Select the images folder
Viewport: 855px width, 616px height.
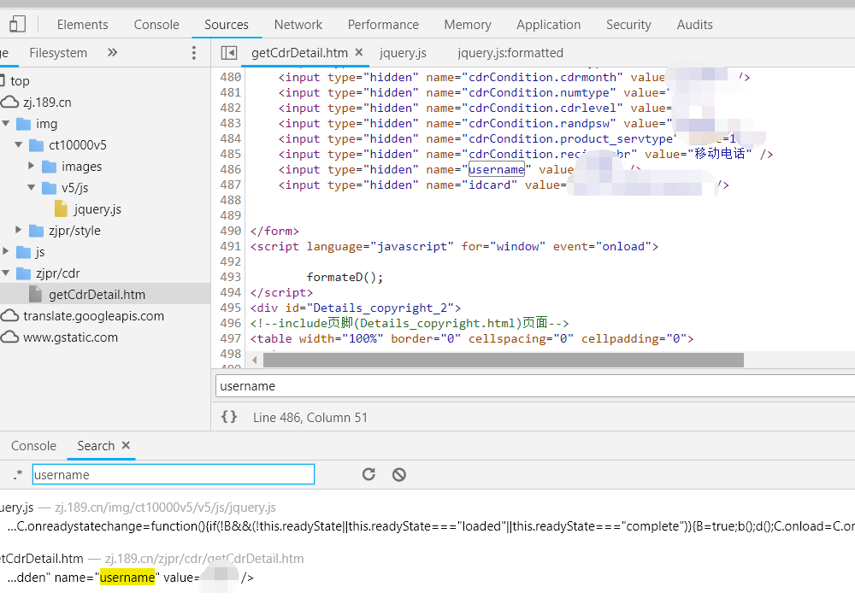(82, 166)
